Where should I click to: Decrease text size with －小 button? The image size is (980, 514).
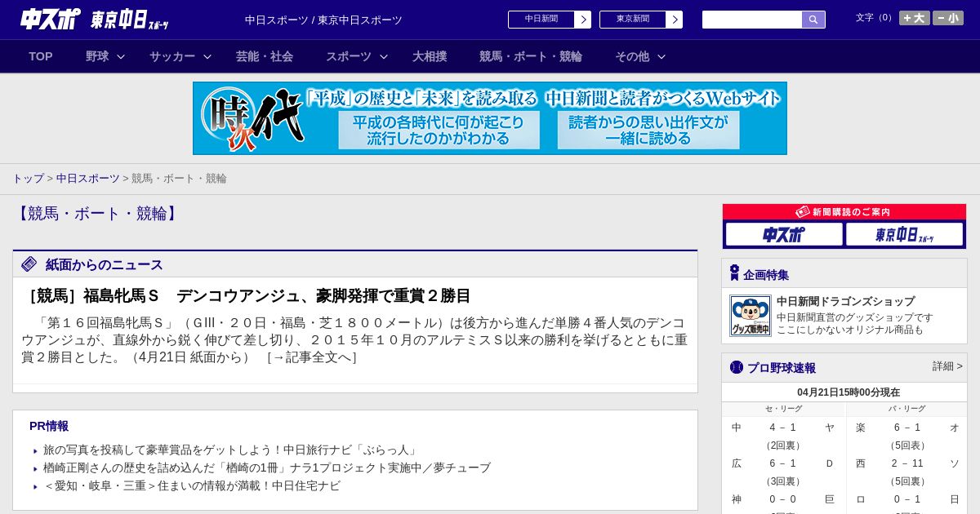[948, 18]
